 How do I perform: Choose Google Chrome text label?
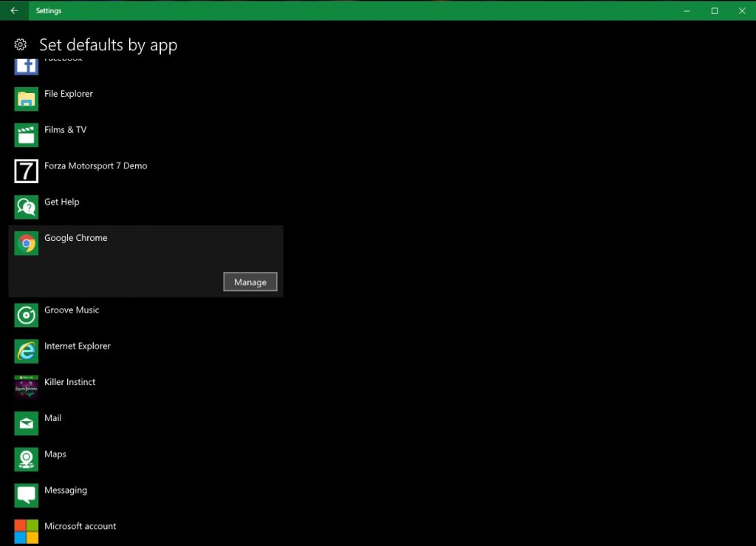(x=76, y=238)
